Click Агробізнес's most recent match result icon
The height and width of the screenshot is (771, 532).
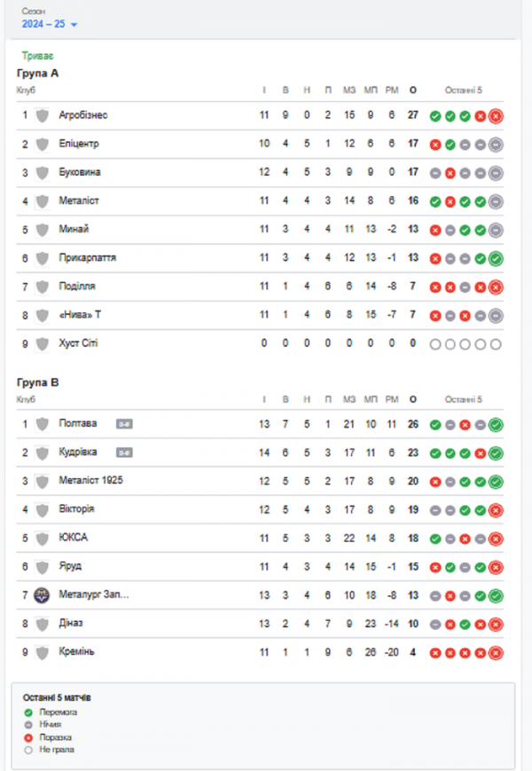coord(496,115)
